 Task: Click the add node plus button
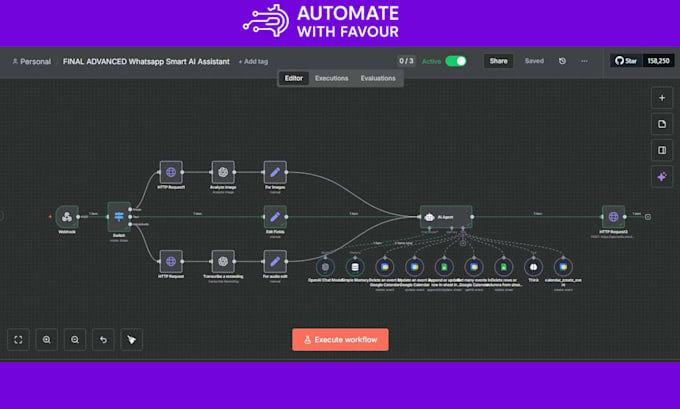pyautogui.click(x=662, y=98)
